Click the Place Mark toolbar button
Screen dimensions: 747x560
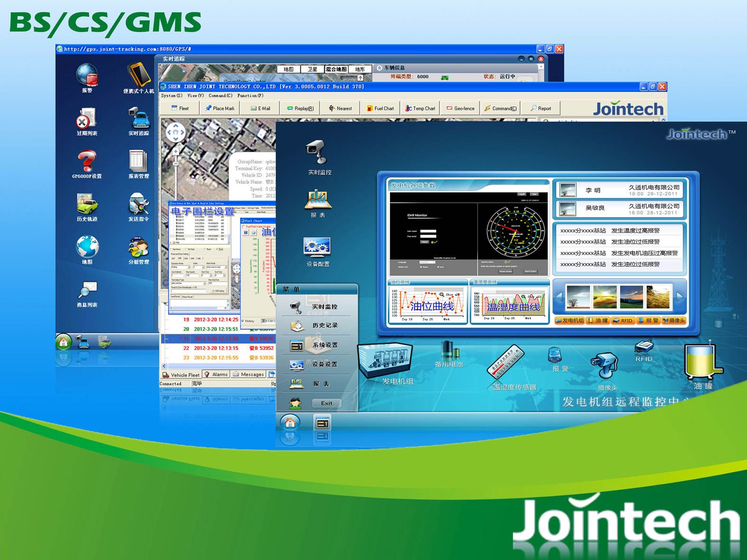tap(220, 108)
